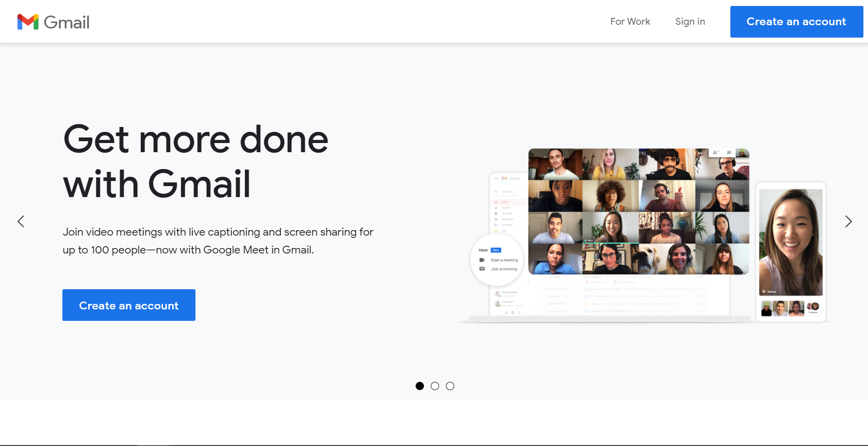This screenshot has height=446, width=868.
Task: Select the third carousel indicator dot
Action: click(x=450, y=386)
